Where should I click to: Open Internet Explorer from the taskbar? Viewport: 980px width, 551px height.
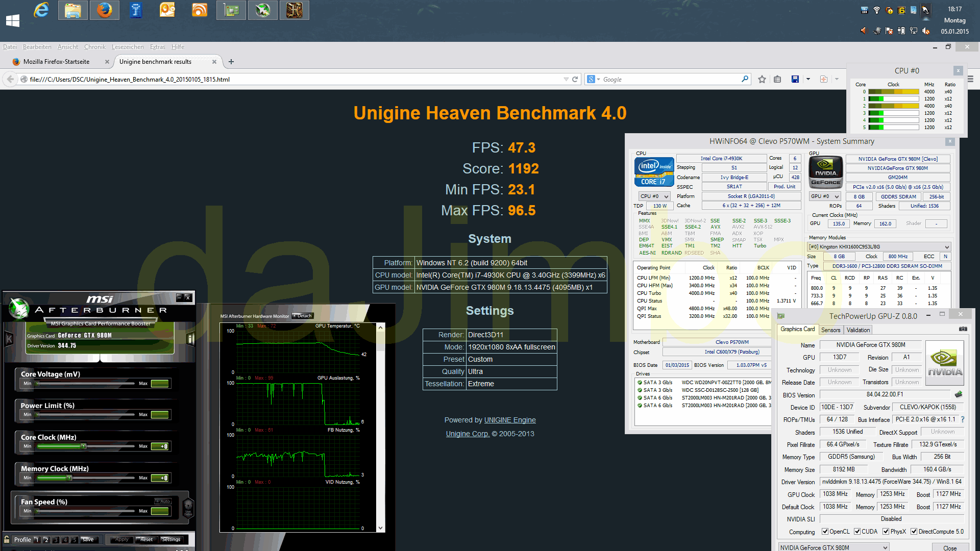pyautogui.click(x=41, y=10)
